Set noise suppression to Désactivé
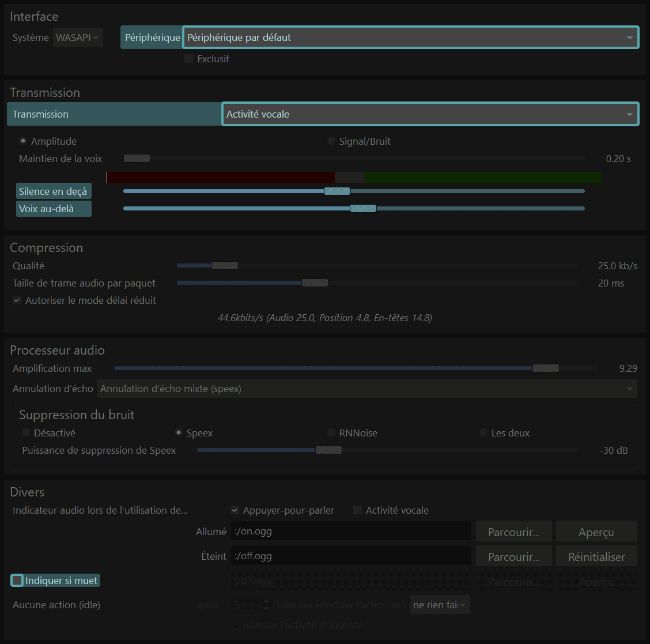This screenshot has height=644, width=650. click(x=26, y=433)
